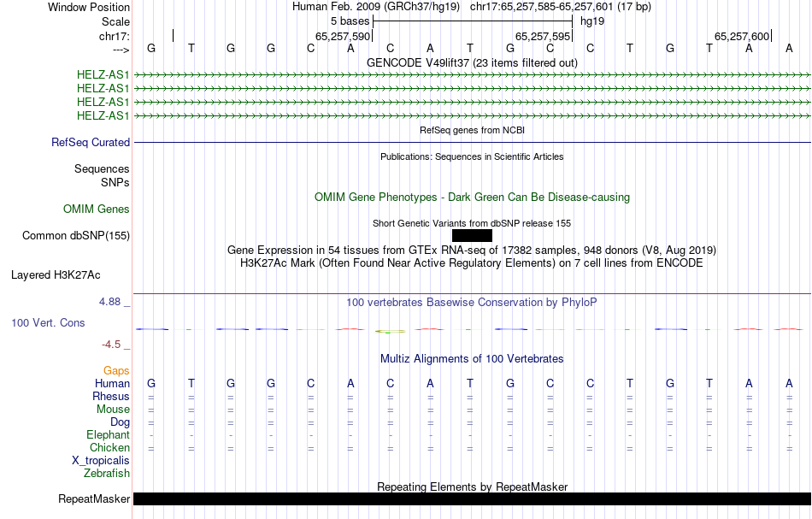Select position marker 65,257,590
The height and width of the screenshot is (519, 812).
point(343,36)
